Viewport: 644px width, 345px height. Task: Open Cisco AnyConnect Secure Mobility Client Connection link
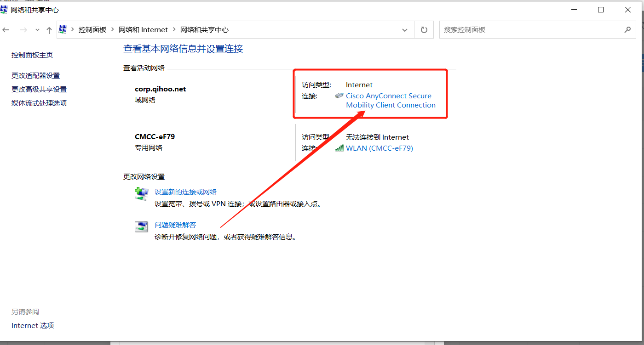[391, 100]
